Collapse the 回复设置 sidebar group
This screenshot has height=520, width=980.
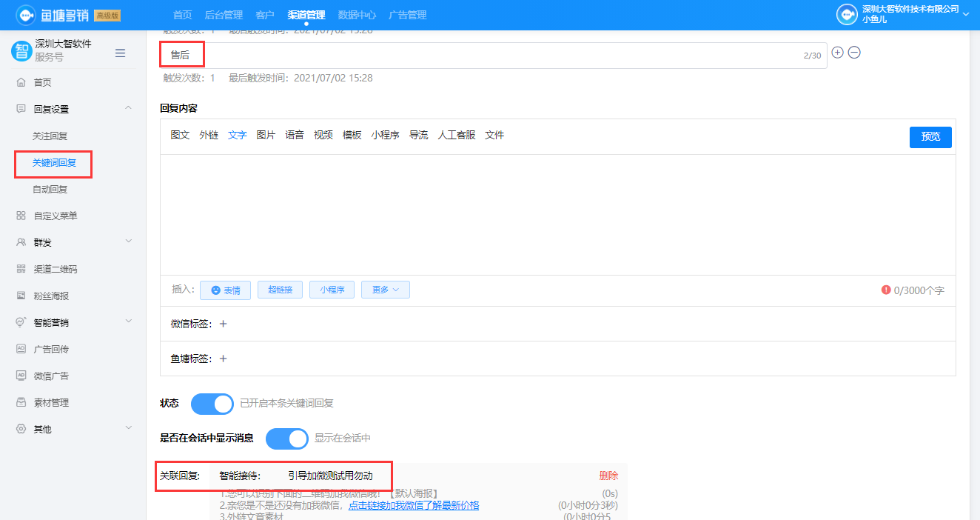(x=128, y=108)
